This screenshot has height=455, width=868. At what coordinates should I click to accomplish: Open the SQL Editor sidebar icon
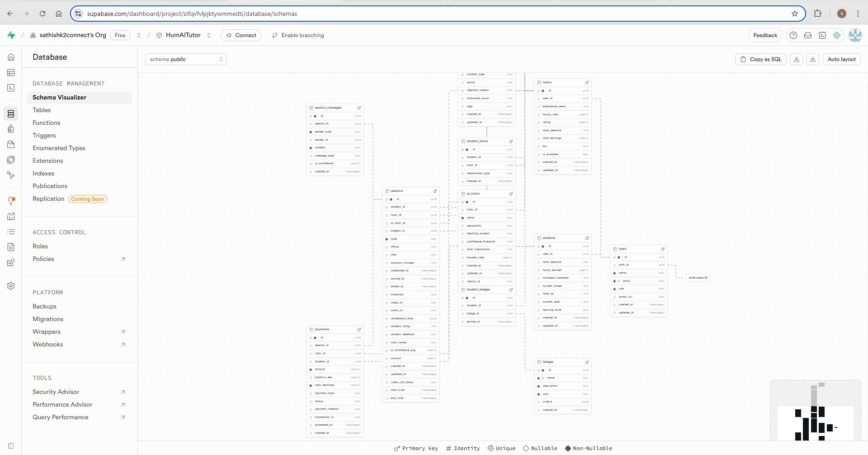click(x=11, y=88)
